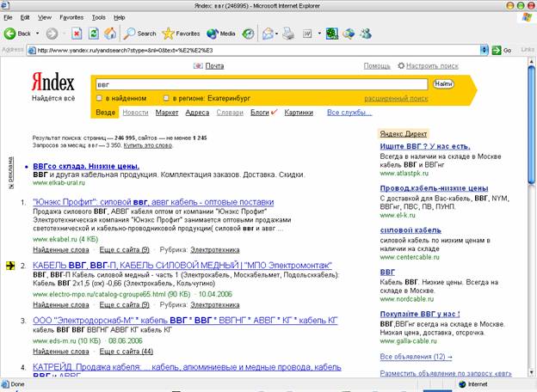537x392 pixels.
Task: Open the Favorites menu
Action: tap(71, 17)
